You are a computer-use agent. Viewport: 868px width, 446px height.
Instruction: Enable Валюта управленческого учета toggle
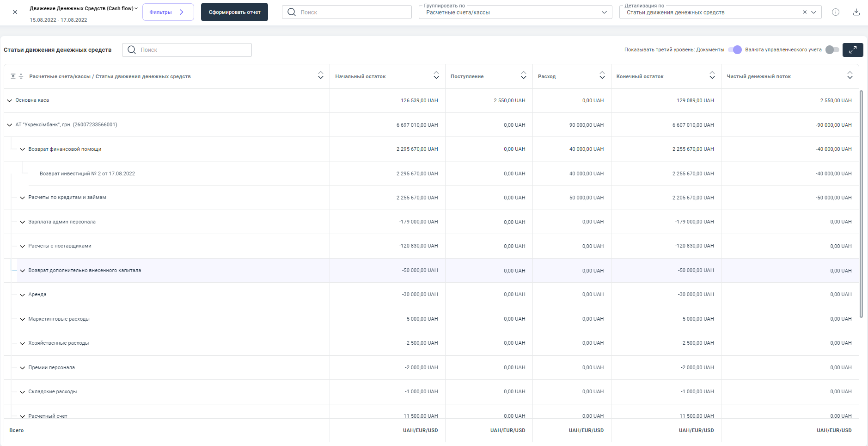point(832,50)
